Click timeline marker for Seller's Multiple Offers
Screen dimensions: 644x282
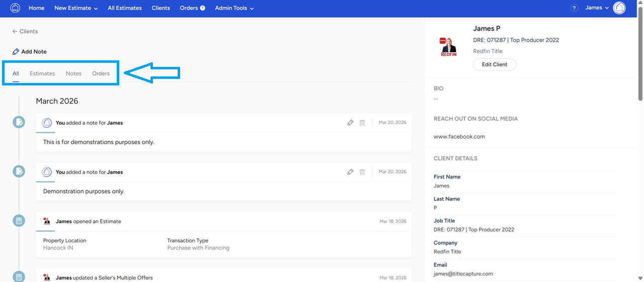(19, 277)
